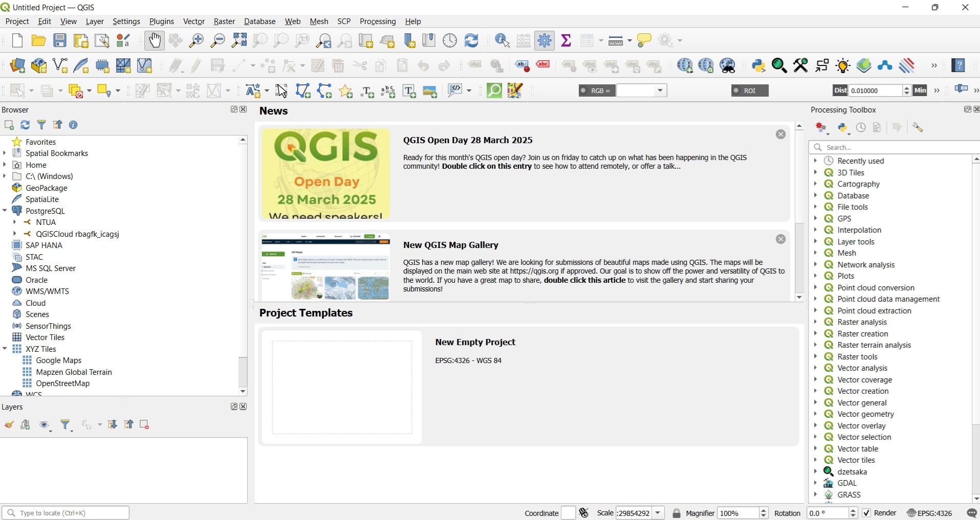980x520 pixels.
Task: Expand the GDAL toolbox group
Action: (815, 483)
